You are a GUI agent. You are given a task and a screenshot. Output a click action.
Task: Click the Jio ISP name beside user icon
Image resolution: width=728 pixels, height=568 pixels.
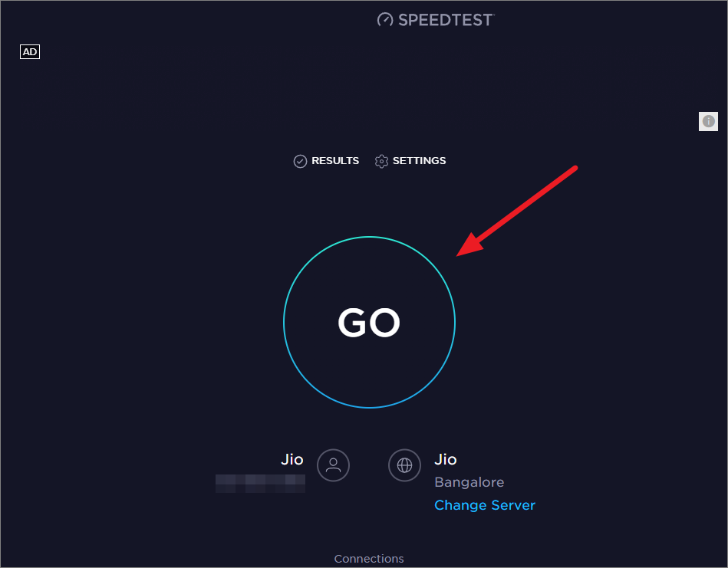click(x=292, y=459)
